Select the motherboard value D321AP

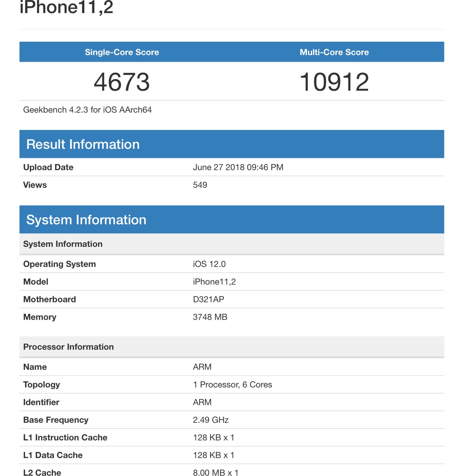click(x=208, y=299)
